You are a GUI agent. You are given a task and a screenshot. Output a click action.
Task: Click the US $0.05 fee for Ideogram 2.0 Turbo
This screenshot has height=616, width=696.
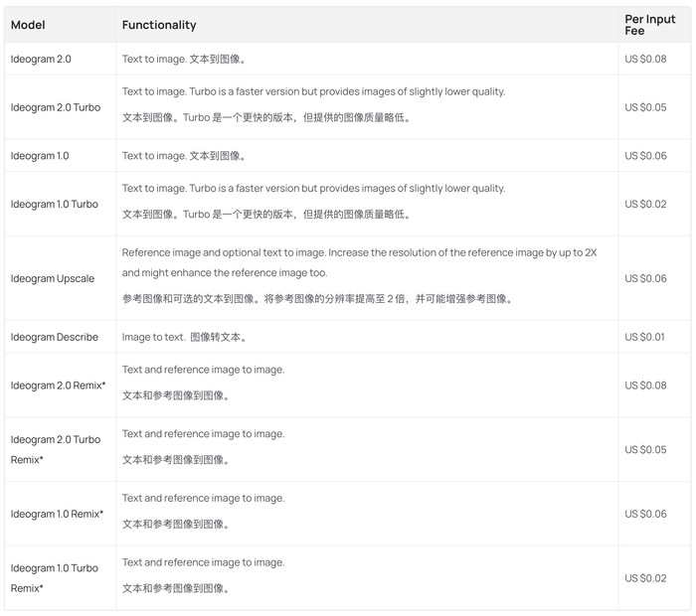(645, 107)
